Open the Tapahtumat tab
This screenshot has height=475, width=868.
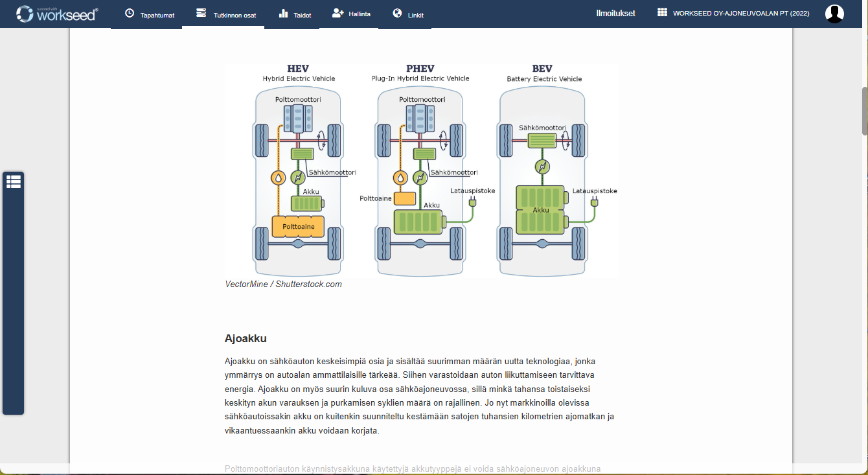(149, 14)
